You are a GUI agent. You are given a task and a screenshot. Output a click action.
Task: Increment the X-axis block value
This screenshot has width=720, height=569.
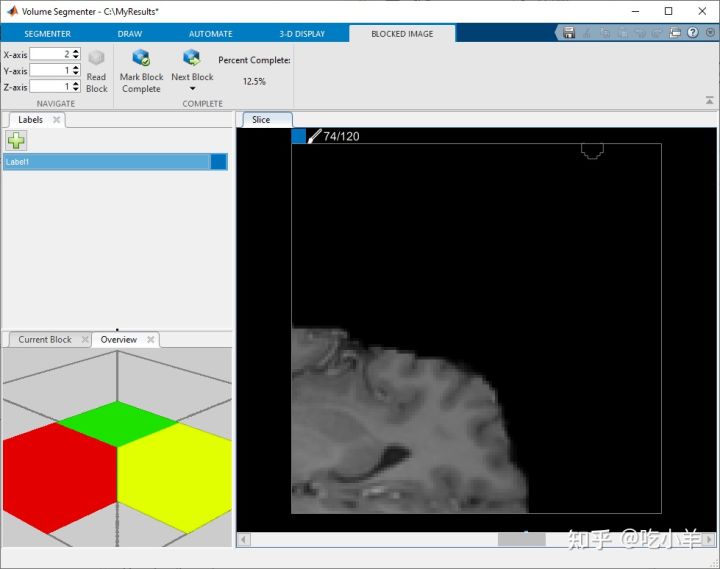pyautogui.click(x=76, y=51)
